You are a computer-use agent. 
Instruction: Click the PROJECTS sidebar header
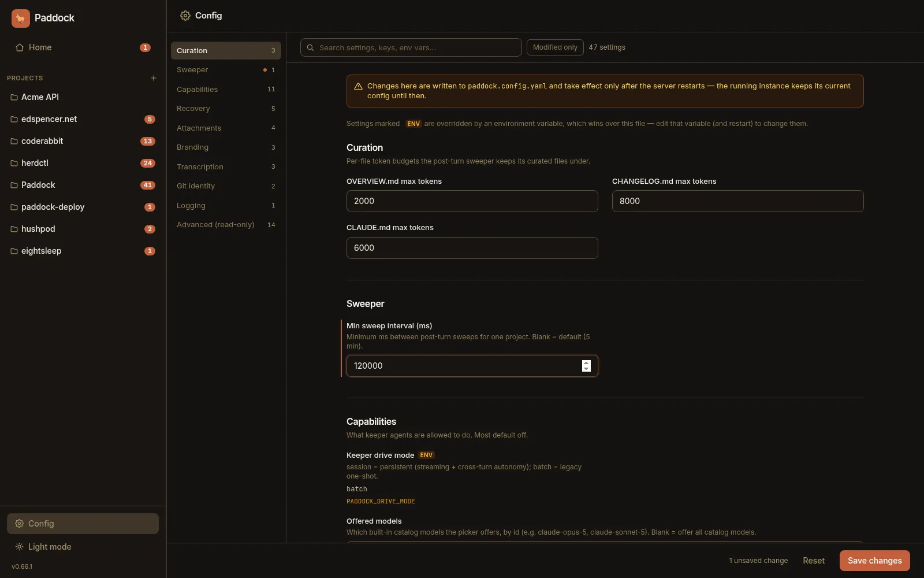(25, 78)
